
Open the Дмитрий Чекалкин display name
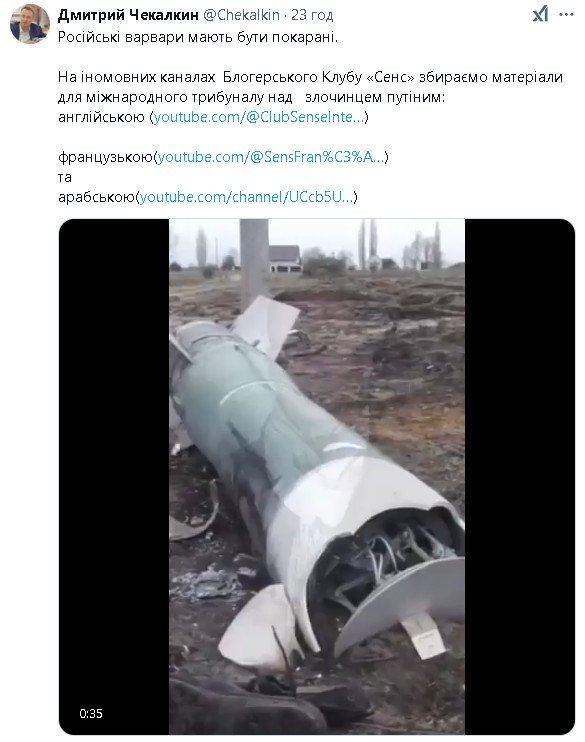[128, 15]
